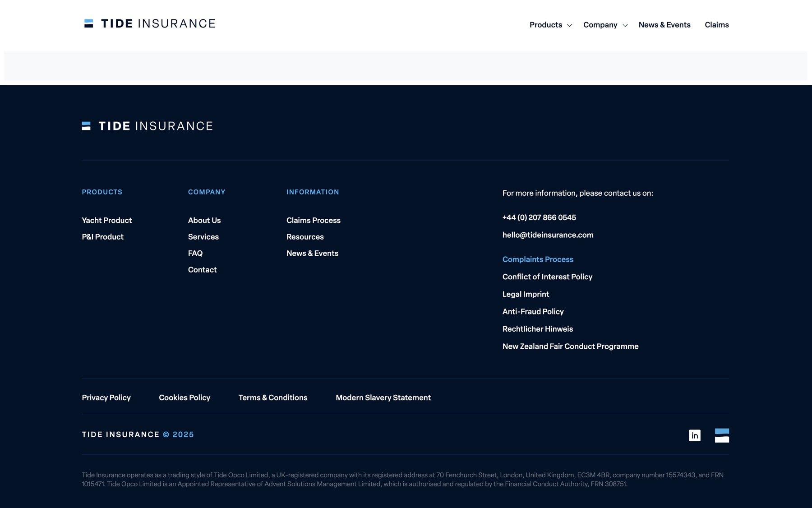This screenshot has height=508, width=812.
Task: Open the FAQ link
Action: click(195, 253)
